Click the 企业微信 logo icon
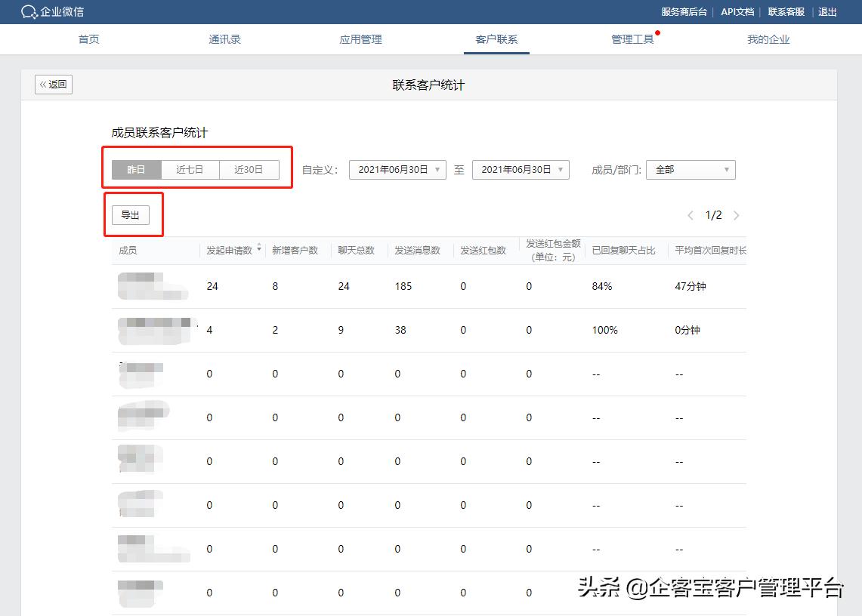Image resolution: width=862 pixels, height=616 pixels. pyautogui.click(x=27, y=12)
